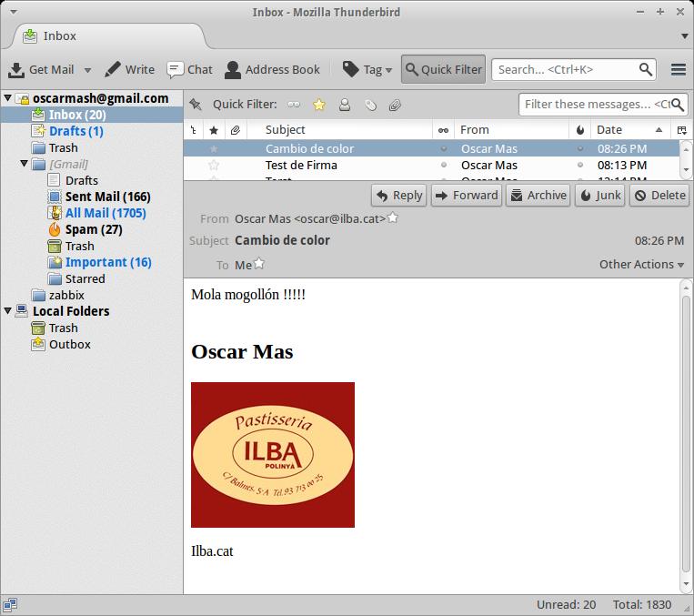Toggle read status of Test de Firma

tap(444, 166)
